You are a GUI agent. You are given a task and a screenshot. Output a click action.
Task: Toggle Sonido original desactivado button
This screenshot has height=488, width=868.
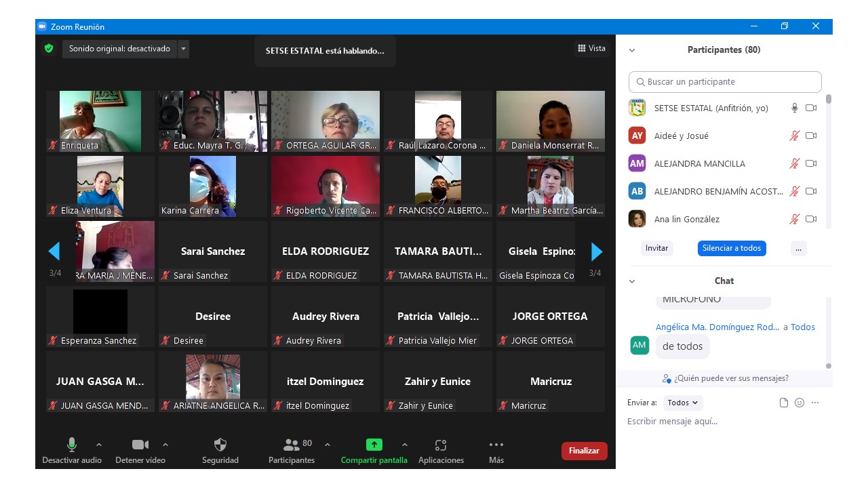tap(119, 49)
